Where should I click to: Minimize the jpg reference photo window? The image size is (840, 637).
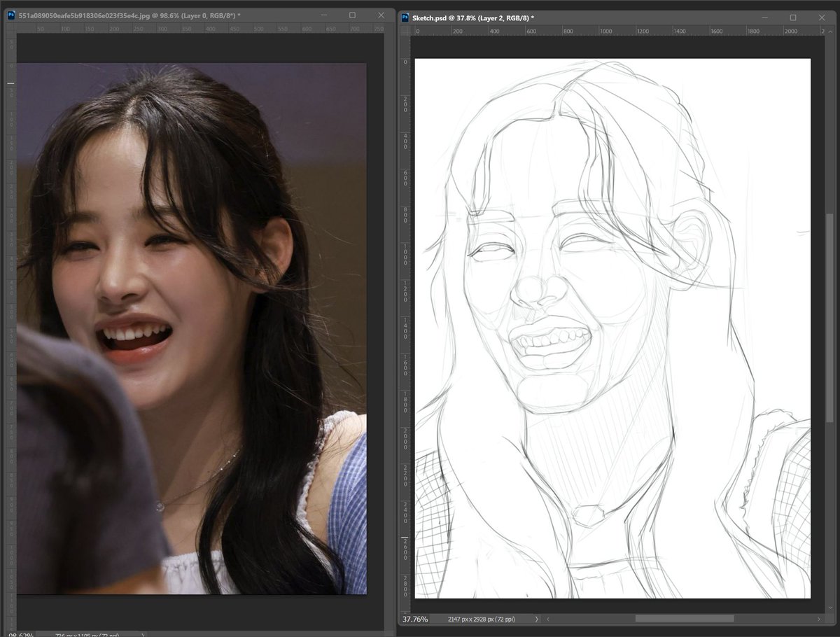tap(323, 15)
